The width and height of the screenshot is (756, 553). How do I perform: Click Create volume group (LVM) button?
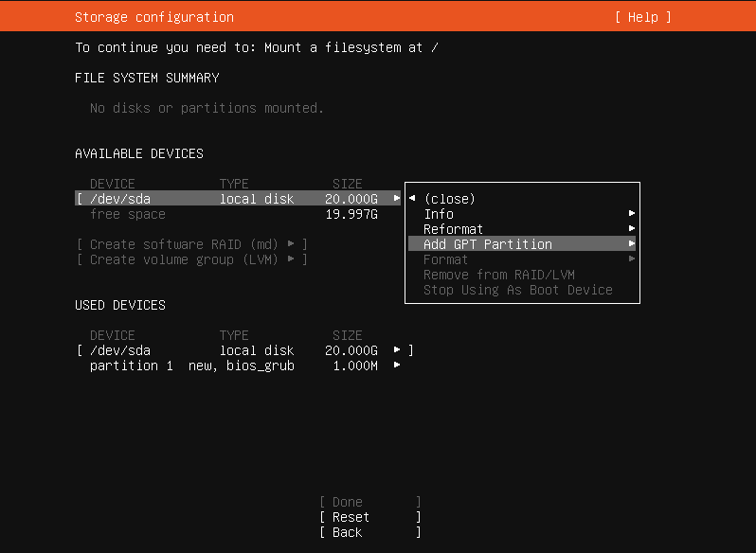pyautogui.click(x=191, y=259)
